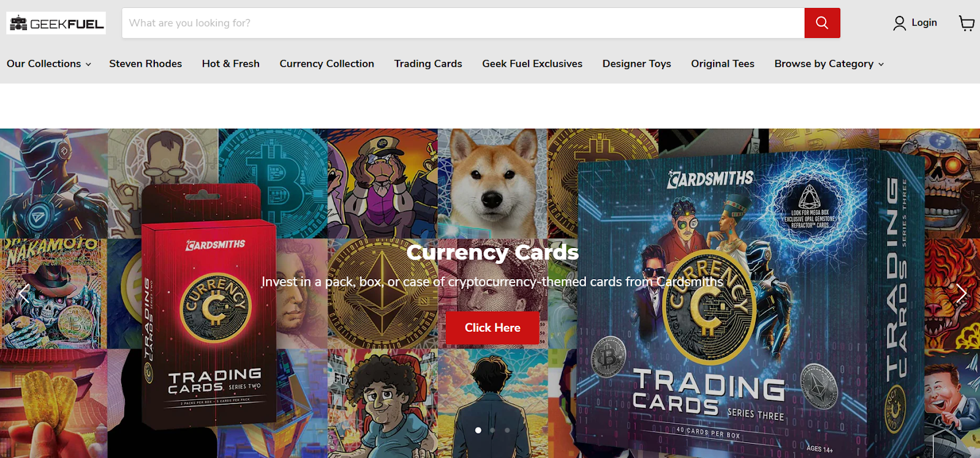
Task: Open Steven Rhodes collection link
Action: point(146,64)
